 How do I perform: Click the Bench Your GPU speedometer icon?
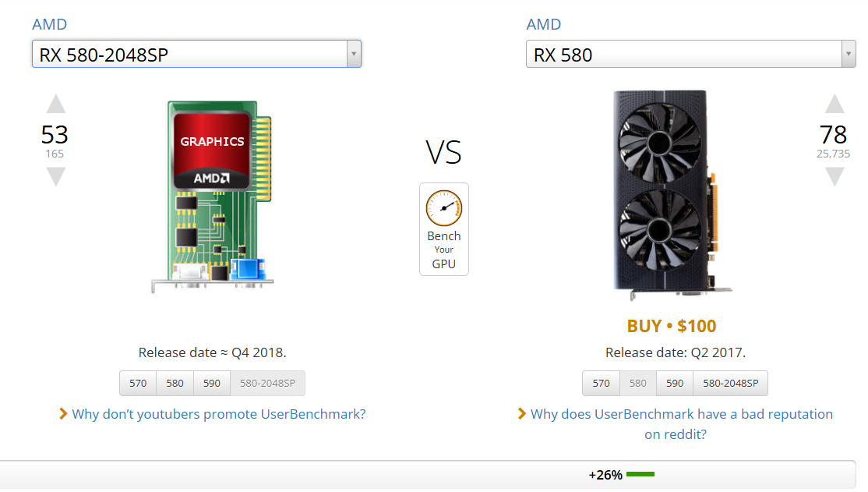click(x=444, y=209)
